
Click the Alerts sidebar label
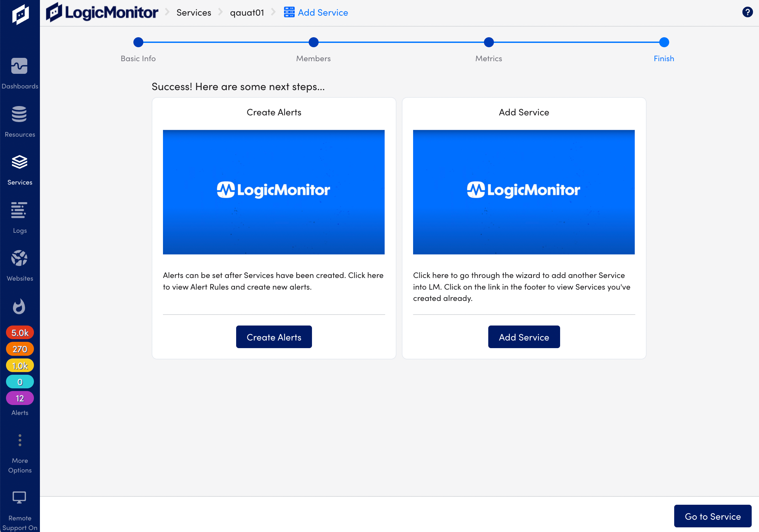tap(20, 413)
